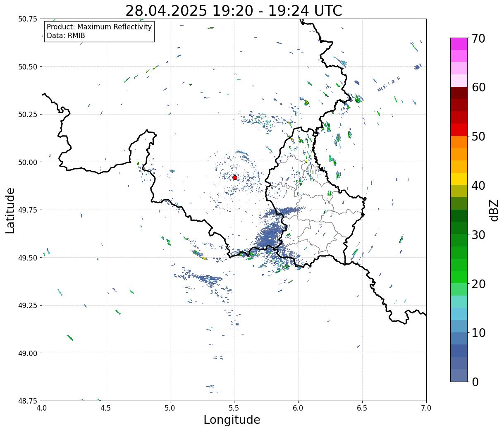Click the 50.50 latitude tick label

tap(28, 67)
